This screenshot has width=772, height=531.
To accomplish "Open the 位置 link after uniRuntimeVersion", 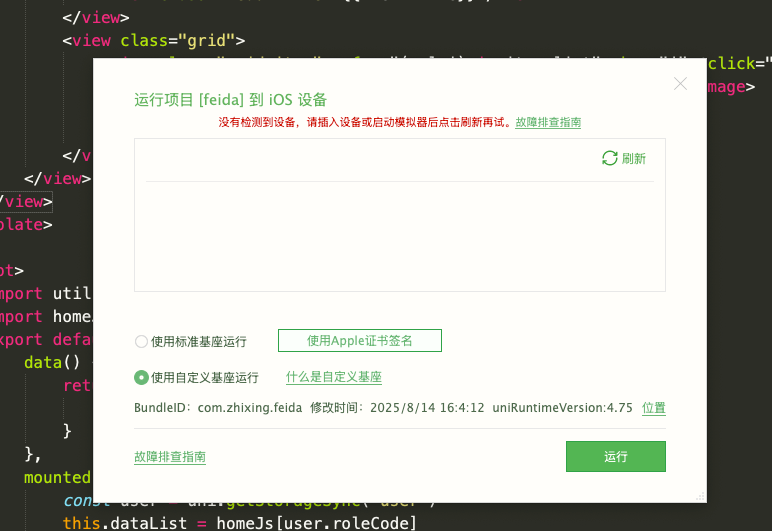I will click(654, 408).
